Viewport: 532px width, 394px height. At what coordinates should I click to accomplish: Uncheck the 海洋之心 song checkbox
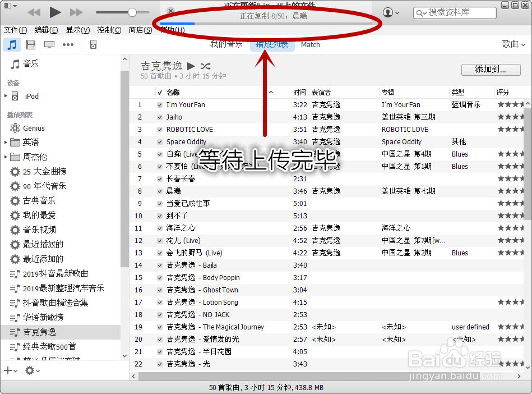(160, 228)
